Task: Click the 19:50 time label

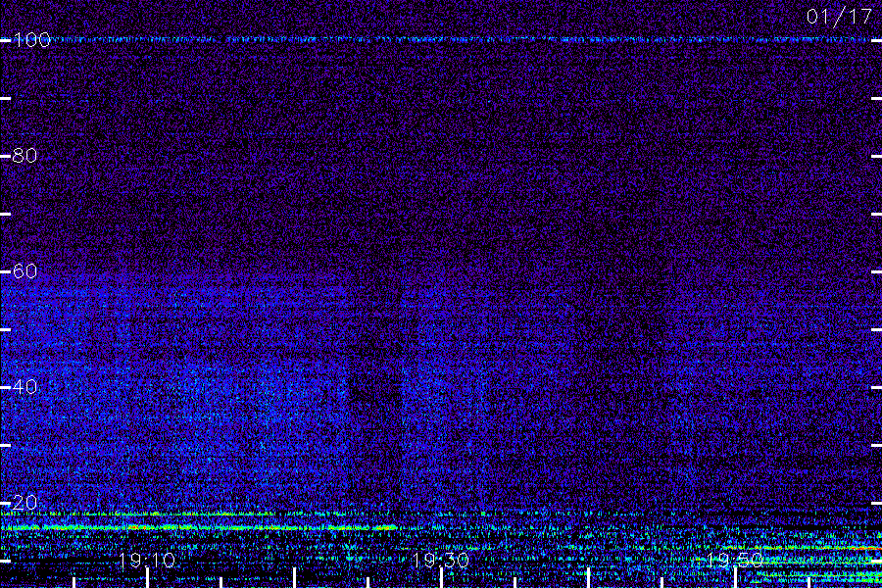Action: [x=735, y=561]
